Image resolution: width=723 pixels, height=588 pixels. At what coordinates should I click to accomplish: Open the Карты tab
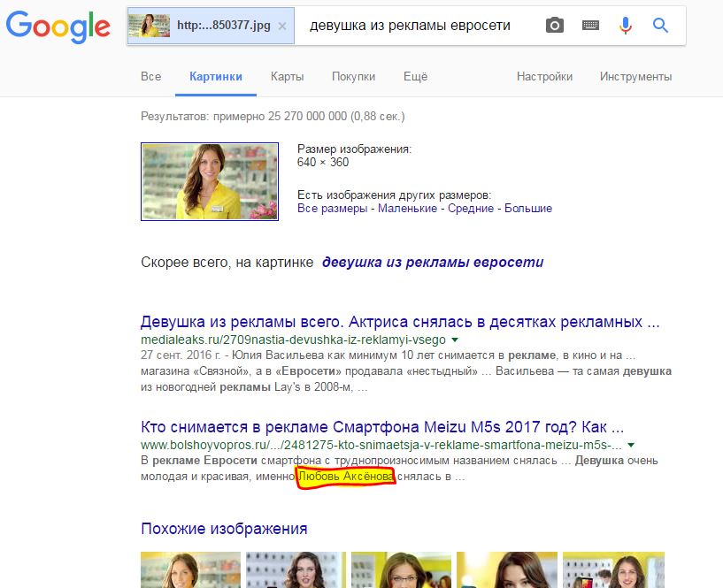pyautogui.click(x=288, y=77)
